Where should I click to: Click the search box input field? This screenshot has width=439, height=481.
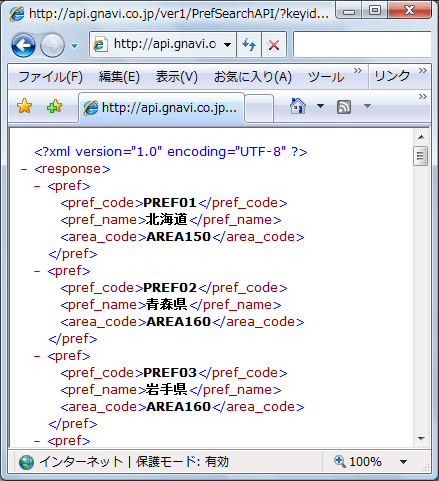pos(362,44)
